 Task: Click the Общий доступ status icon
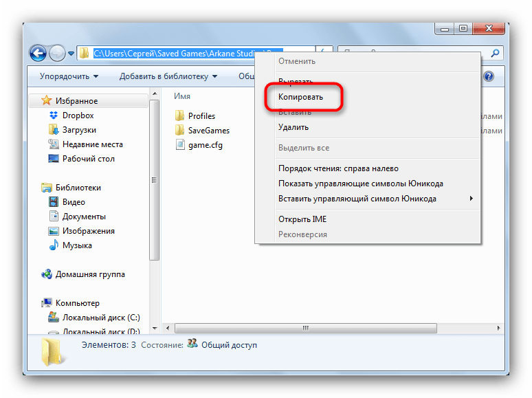[x=192, y=344]
